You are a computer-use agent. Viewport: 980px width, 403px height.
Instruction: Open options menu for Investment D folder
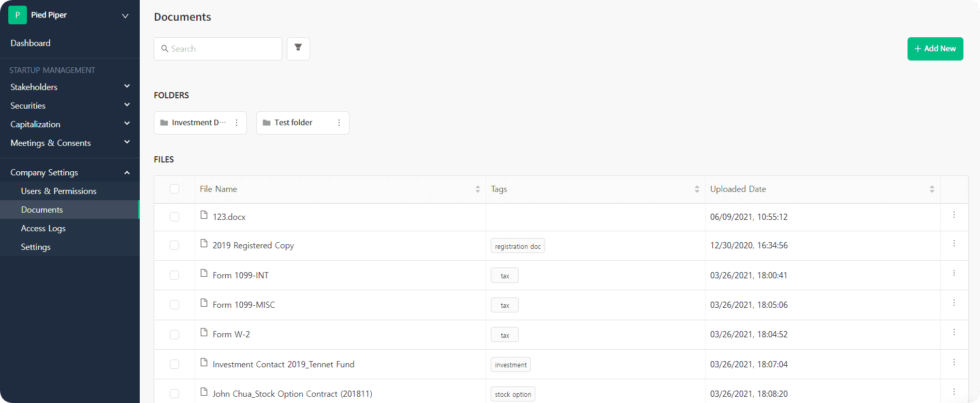click(237, 123)
